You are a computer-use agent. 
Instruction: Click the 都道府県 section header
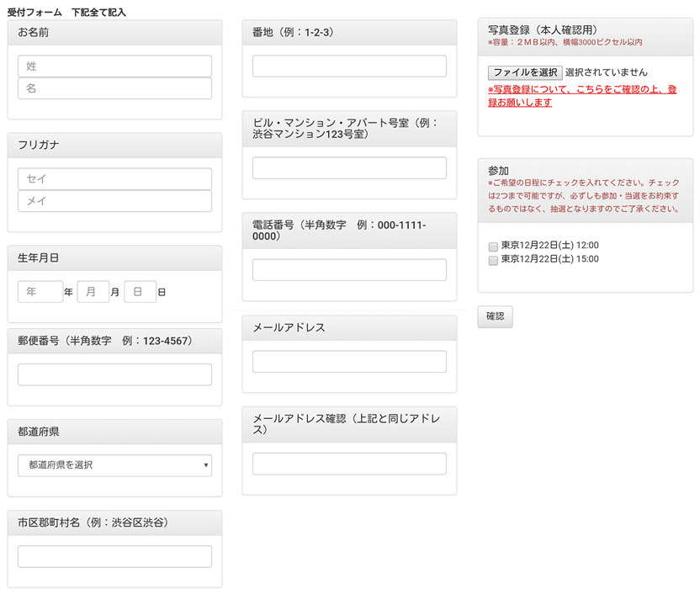(114, 432)
